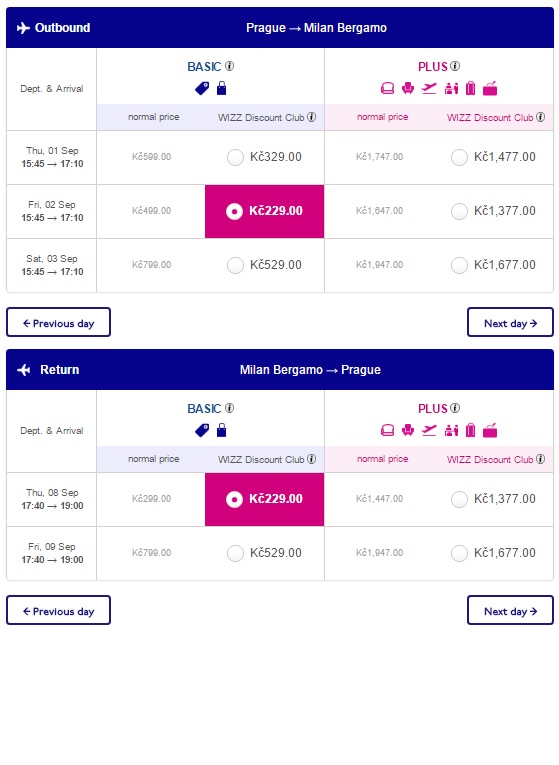Click the selected Kč229.00 outbound fare cell
Viewport: 559px width, 765px height.
coord(264,211)
